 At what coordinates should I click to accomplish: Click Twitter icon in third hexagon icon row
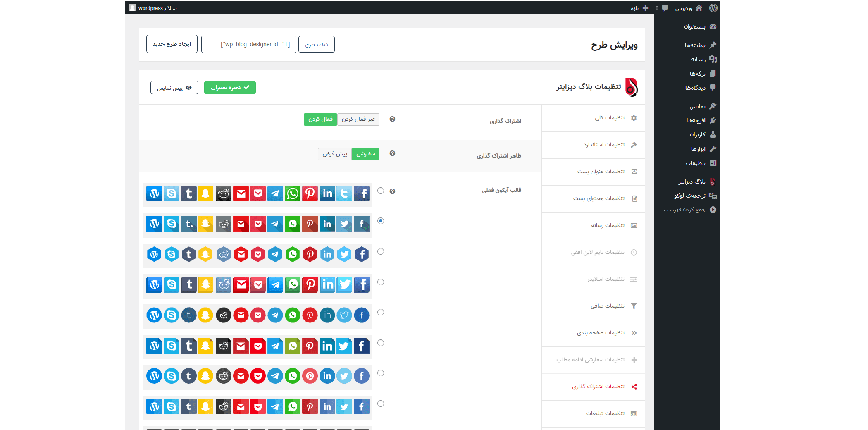pyautogui.click(x=344, y=254)
